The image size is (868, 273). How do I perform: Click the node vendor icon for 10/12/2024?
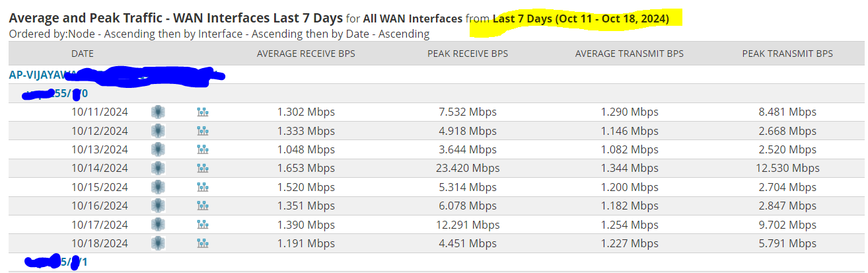[158, 131]
